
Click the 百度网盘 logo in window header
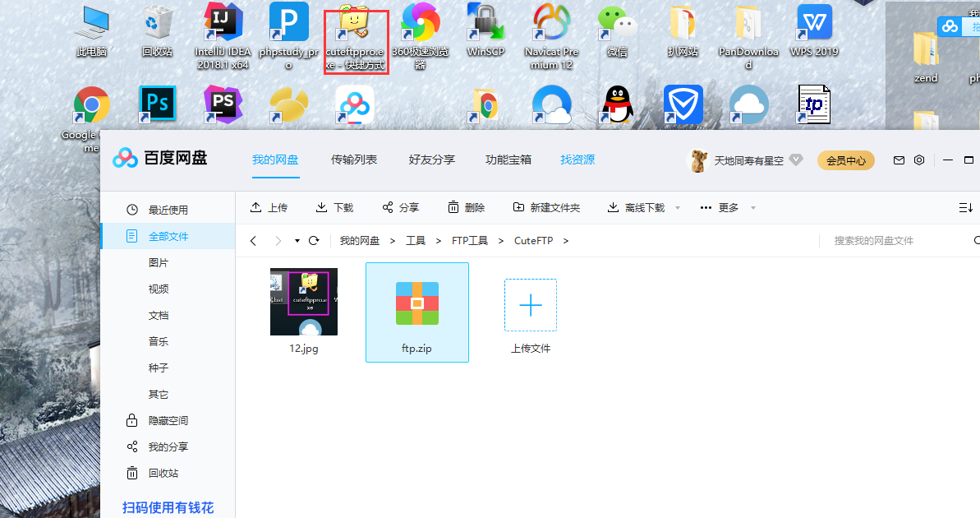click(x=159, y=158)
